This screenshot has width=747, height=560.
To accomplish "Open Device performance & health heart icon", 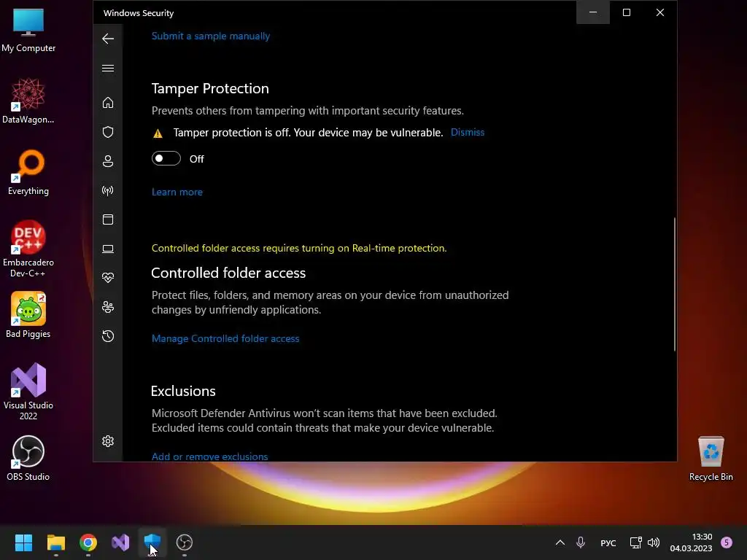I will coord(108,278).
